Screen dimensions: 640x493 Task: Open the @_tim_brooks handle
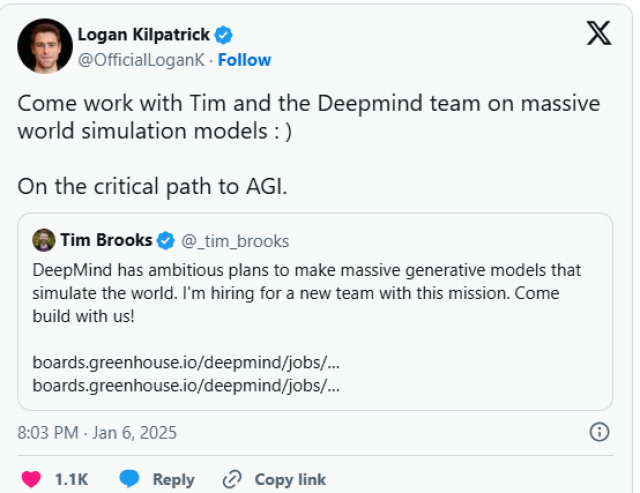pyautogui.click(x=235, y=241)
